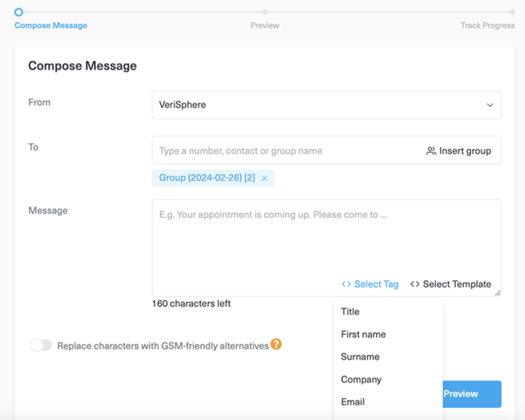Viewport: 525px width, 420px height.
Task: Click the Insert group button
Action: (459, 150)
